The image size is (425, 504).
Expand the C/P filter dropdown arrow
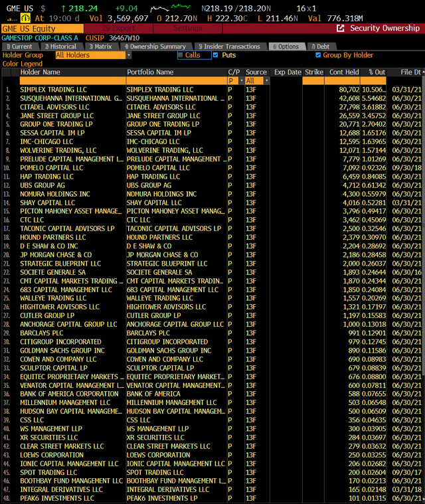pyautogui.click(x=242, y=80)
